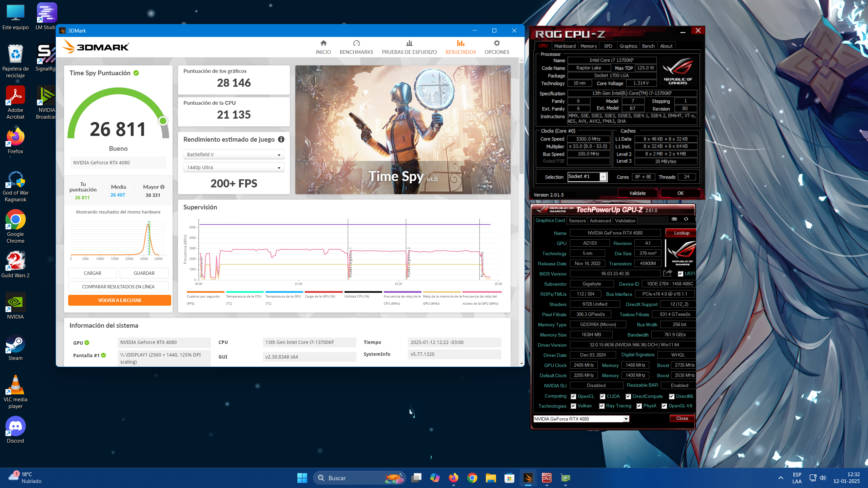
Task: Open Microsoft Store from taskbar
Action: tap(509, 478)
